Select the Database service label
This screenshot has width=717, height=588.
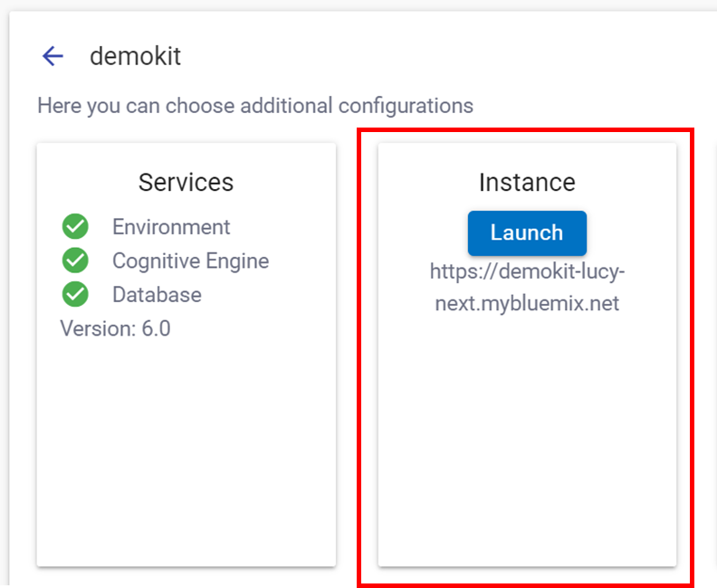point(157,295)
